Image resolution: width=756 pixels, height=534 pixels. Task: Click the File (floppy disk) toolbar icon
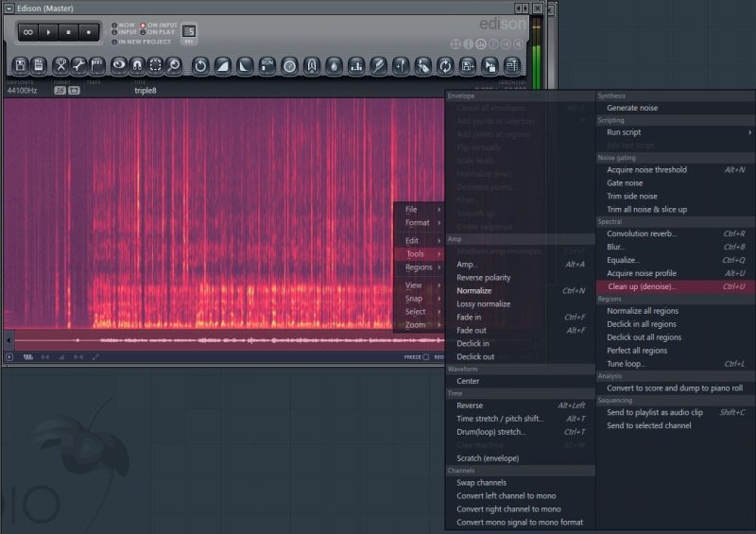20,65
